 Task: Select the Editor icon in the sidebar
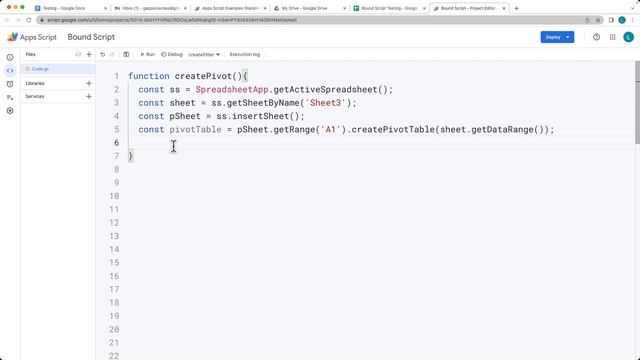[10, 71]
